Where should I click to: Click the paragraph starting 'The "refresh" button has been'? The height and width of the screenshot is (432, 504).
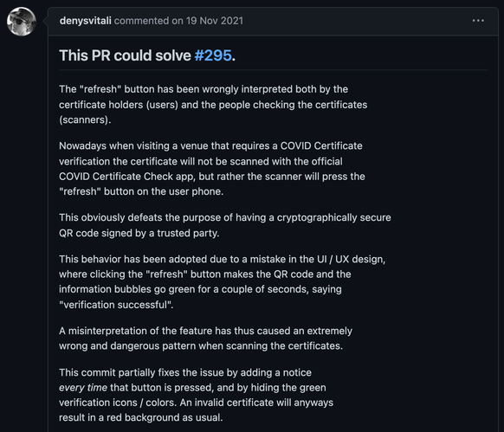[x=213, y=105]
